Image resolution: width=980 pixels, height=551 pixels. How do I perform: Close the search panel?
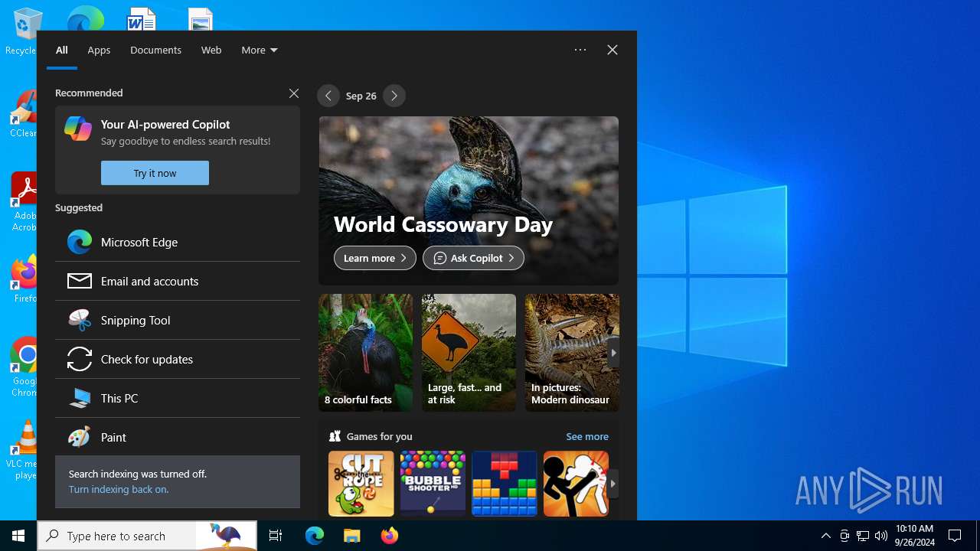point(612,50)
